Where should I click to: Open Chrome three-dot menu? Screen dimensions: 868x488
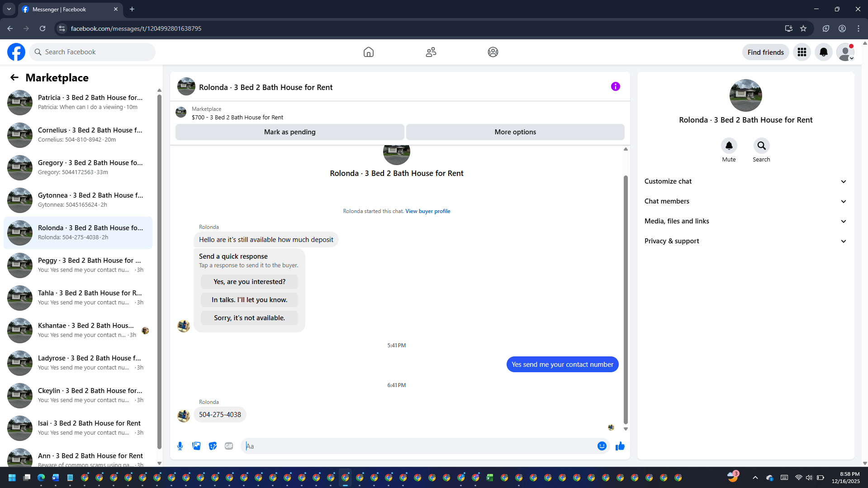coord(859,28)
